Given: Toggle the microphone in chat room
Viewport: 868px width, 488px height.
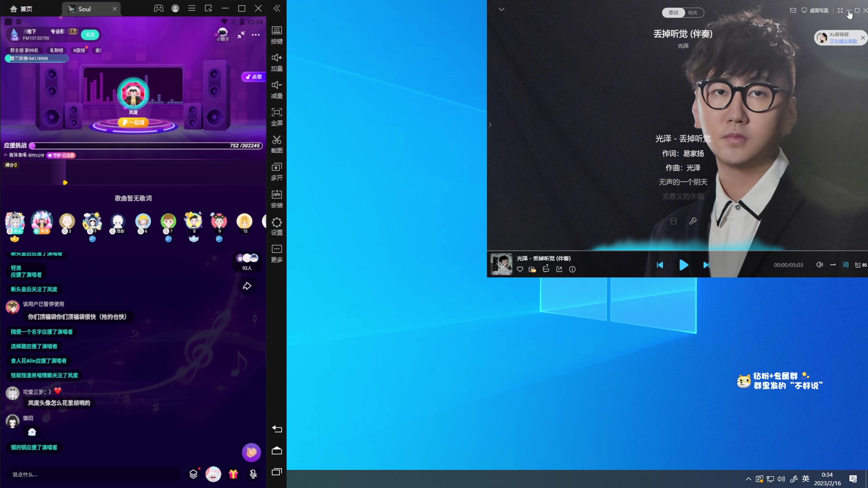Looking at the screenshot, I should [253, 474].
